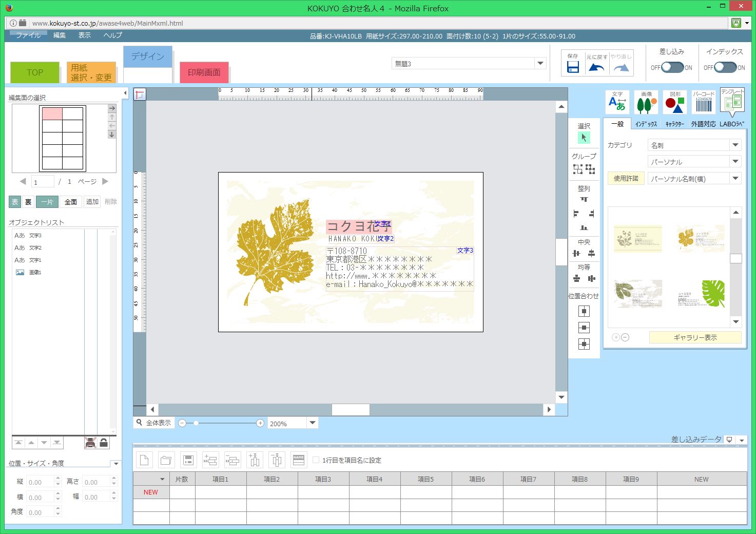Expand the 位置・サイズ・角度 panel arrow

(x=116, y=464)
